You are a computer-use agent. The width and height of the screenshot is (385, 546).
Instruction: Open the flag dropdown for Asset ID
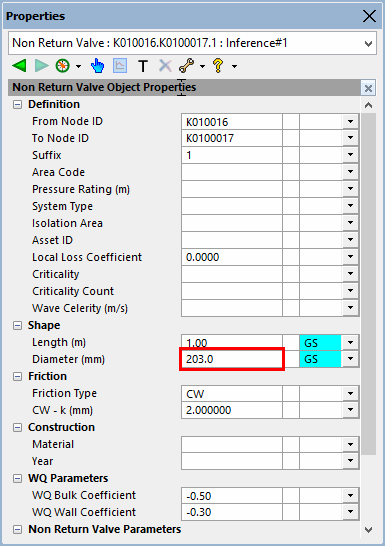[350, 240]
